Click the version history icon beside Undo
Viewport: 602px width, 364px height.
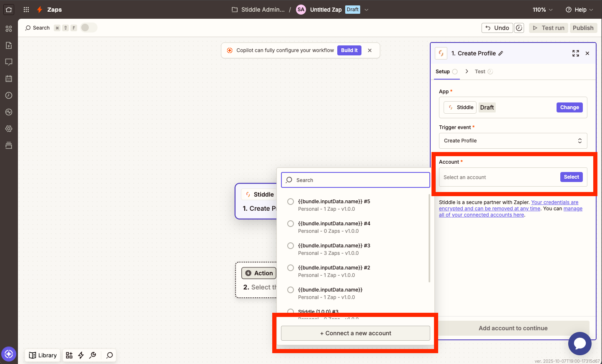(519, 28)
